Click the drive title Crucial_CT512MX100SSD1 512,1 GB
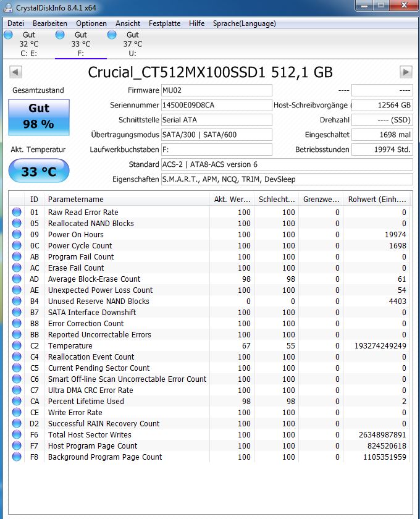The height and width of the screenshot is (519, 420). [210, 72]
